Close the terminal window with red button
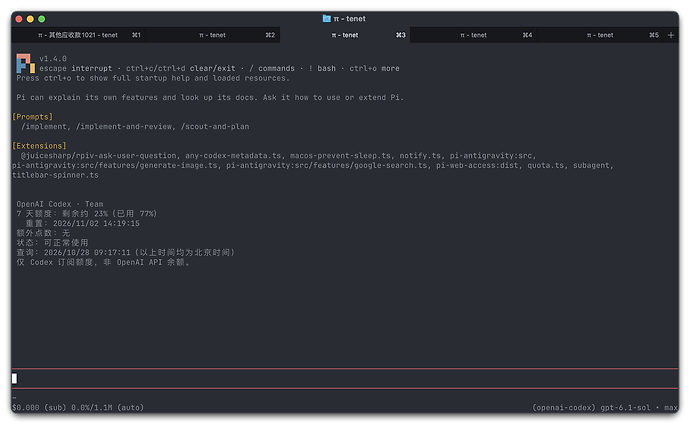The width and height of the screenshot is (690, 427). coord(19,19)
